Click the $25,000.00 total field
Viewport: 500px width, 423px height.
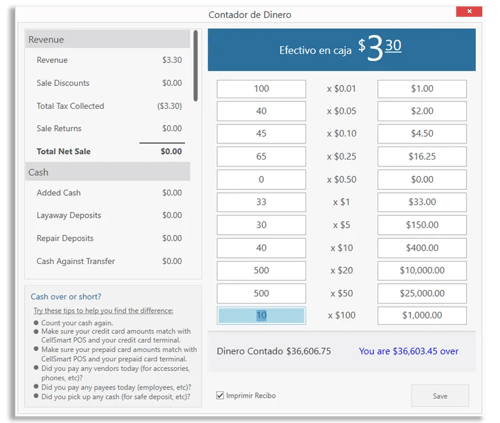(x=422, y=293)
